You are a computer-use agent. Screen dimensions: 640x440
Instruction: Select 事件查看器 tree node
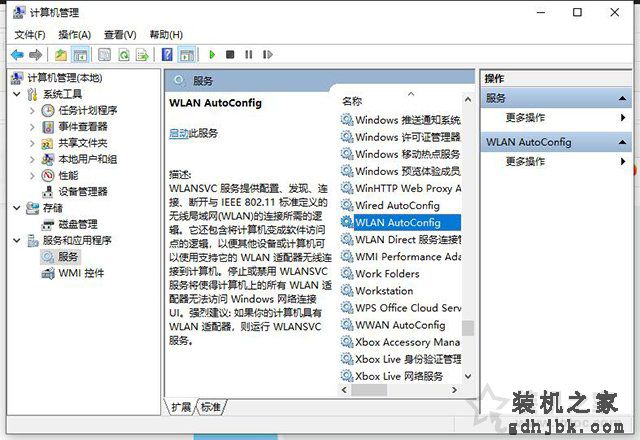(83, 127)
